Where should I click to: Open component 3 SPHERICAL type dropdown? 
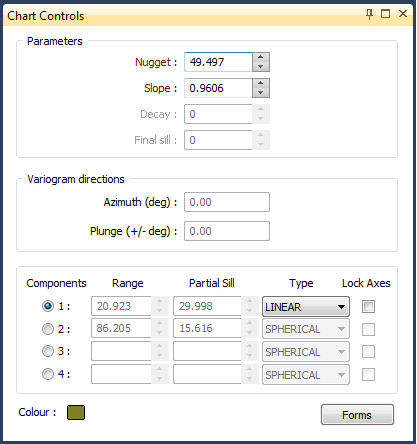pyautogui.click(x=306, y=352)
